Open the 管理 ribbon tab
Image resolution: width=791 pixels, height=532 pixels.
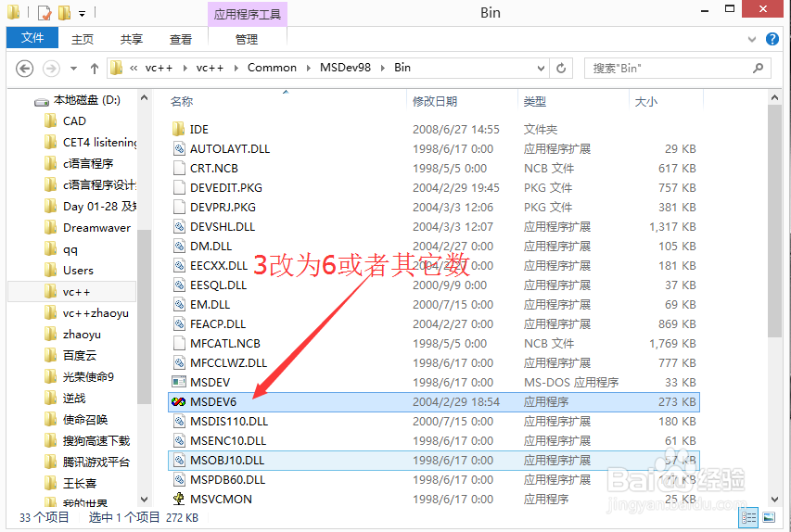[x=247, y=39]
